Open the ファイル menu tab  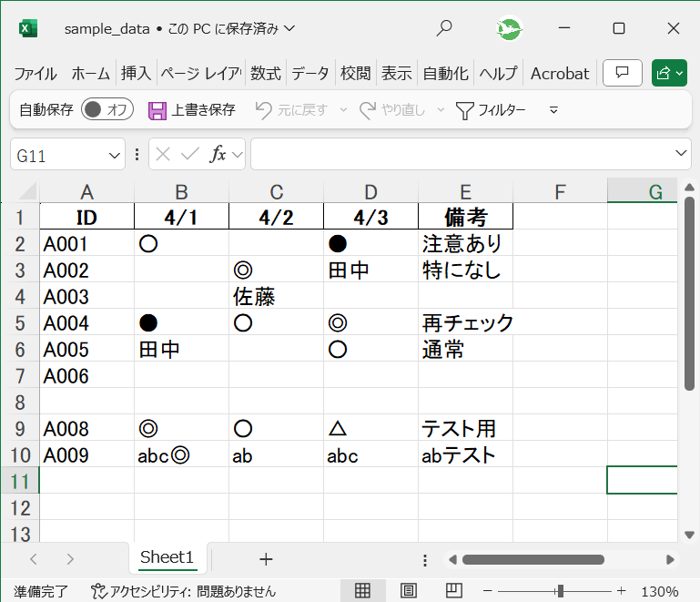point(36,73)
